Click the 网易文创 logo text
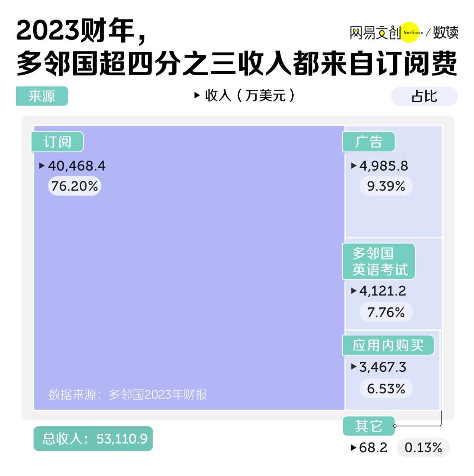The width and height of the screenshot is (474, 476). tap(375, 33)
